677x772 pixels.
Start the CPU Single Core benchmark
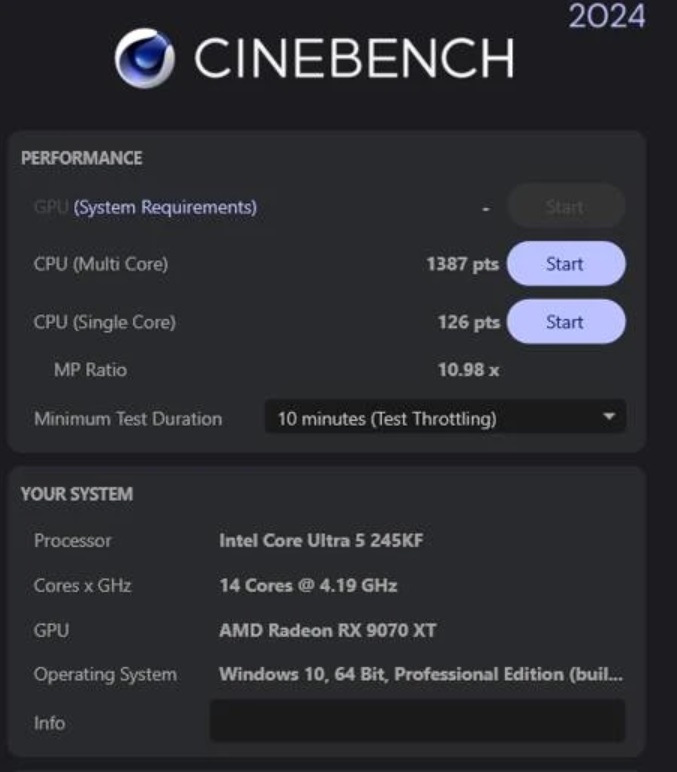565,322
